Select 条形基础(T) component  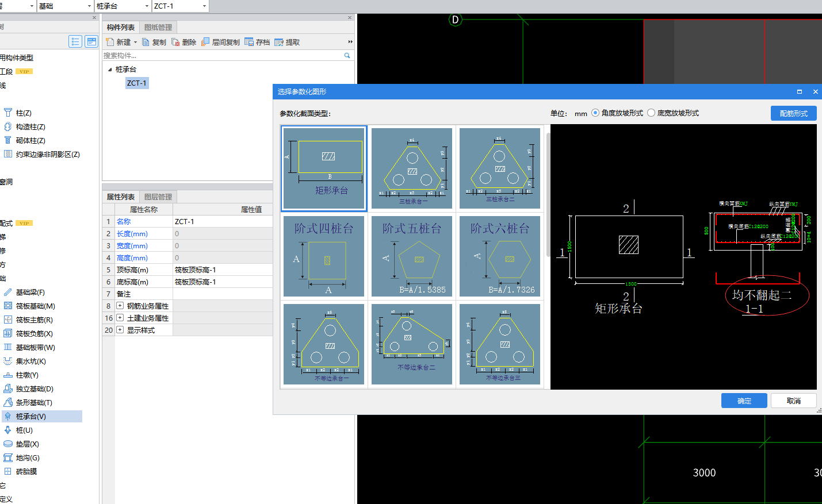click(34, 403)
